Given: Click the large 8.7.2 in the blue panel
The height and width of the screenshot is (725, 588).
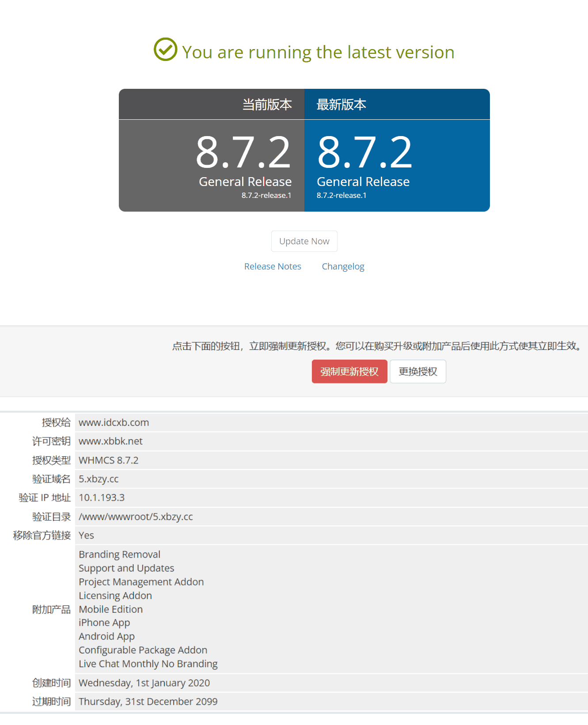Looking at the screenshot, I should point(365,152).
